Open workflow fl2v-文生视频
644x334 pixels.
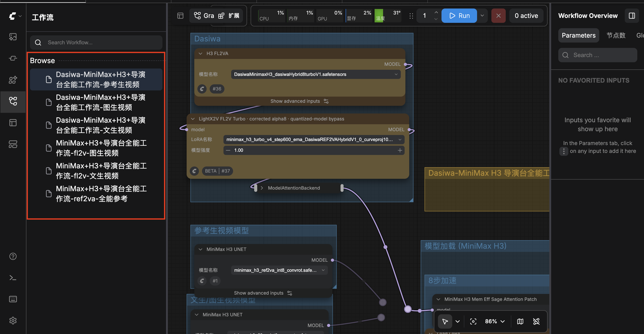click(96, 171)
